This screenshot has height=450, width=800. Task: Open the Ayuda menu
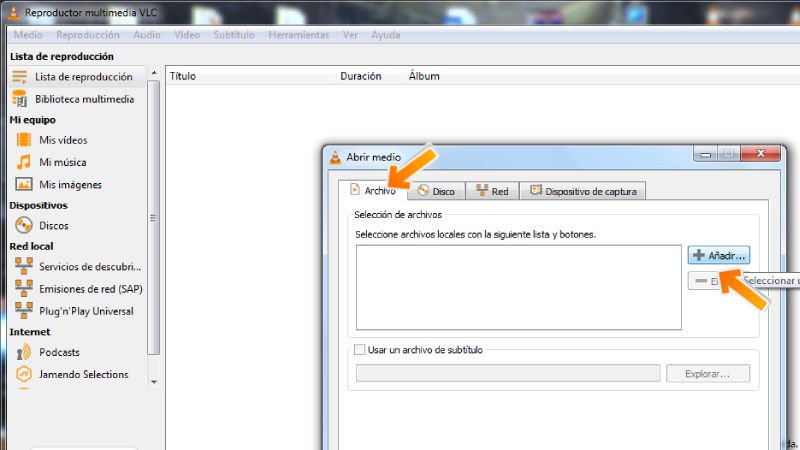coord(386,35)
